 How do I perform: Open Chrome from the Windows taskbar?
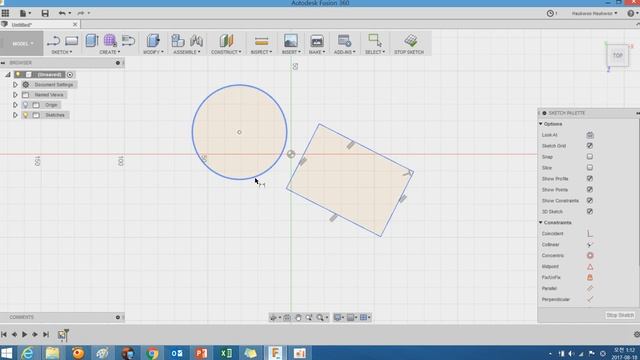[152, 353]
